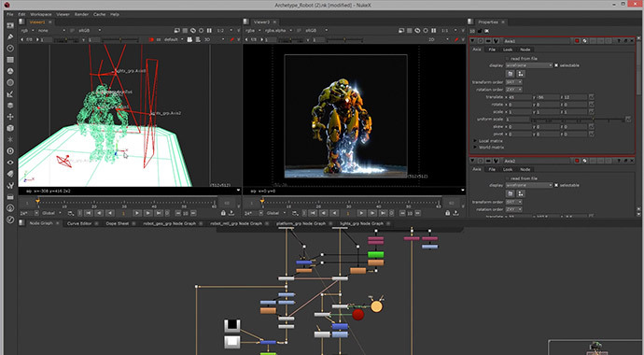Toggle Axis2 selectable checkbox
Screen dimensions: 644x355
(556, 185)
